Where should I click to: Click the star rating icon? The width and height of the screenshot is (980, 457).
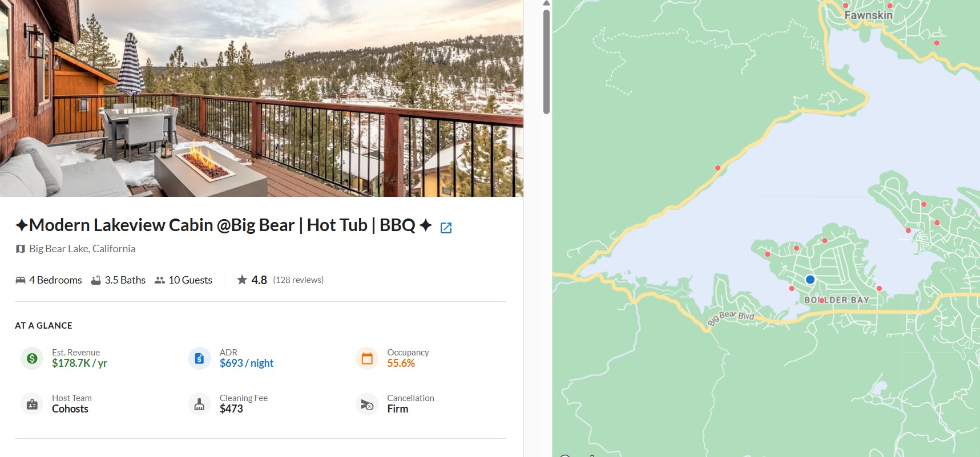(242, 280)
